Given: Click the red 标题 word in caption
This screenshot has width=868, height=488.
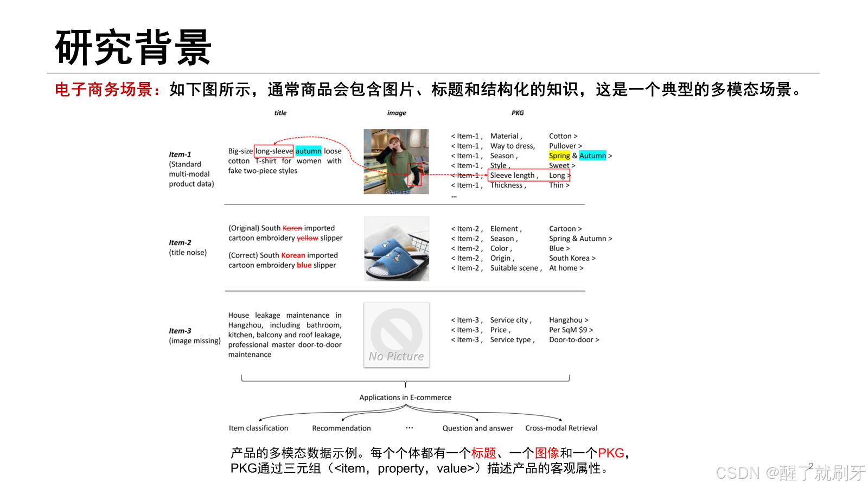Looking at the screenshot, I should click(484, 453).
